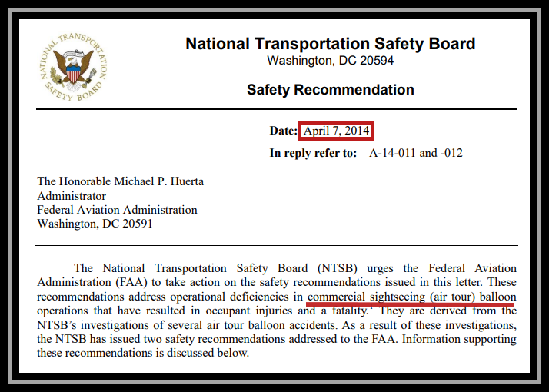Click the In reply refer to: label
549x392 pixels.
pos(313,153)
